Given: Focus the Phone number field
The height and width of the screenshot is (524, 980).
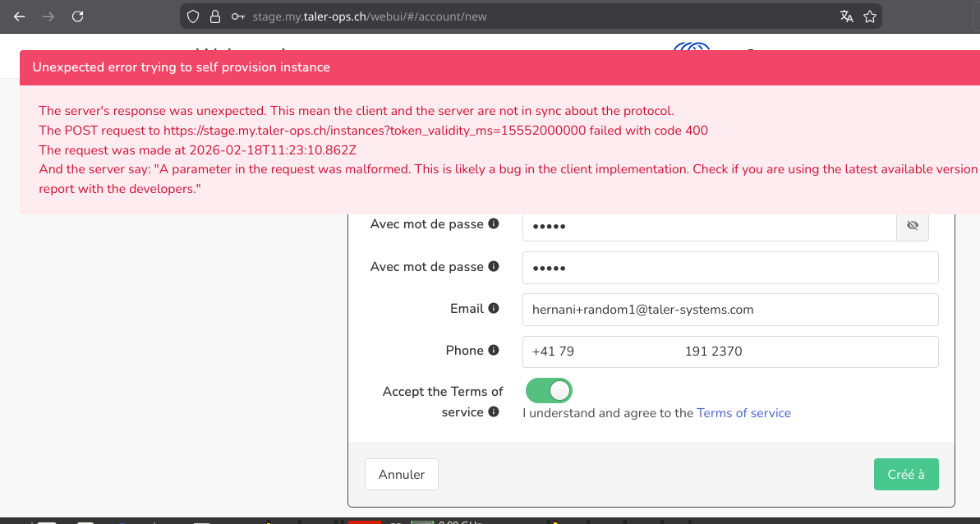Looking at the screenshot, I should [x=729, y=352].
